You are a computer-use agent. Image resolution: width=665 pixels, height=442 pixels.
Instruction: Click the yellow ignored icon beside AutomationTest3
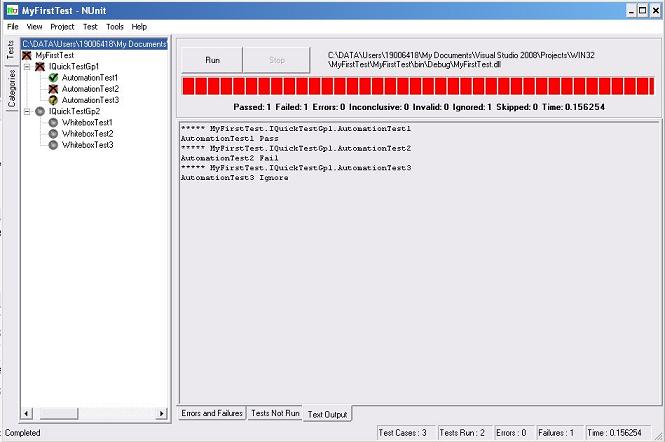pos(53,100)
